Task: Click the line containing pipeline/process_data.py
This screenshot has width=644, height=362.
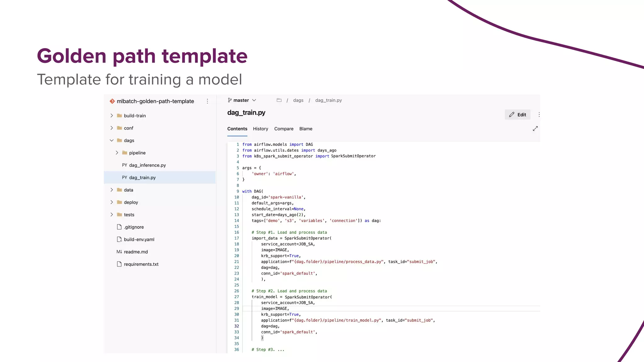Action: [349, 262]
